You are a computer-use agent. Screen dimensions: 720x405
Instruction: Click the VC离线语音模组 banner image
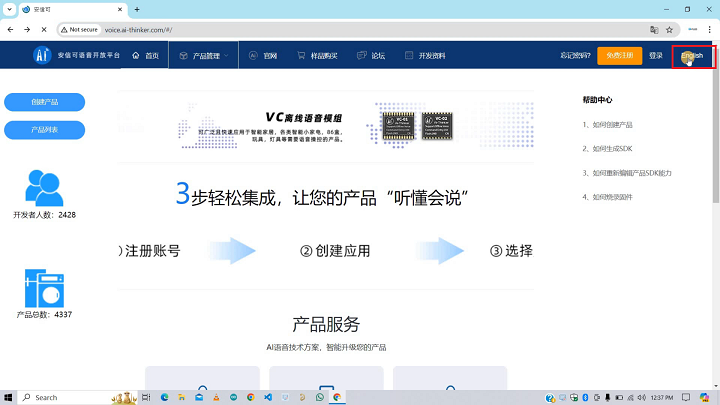coord(326,126)
